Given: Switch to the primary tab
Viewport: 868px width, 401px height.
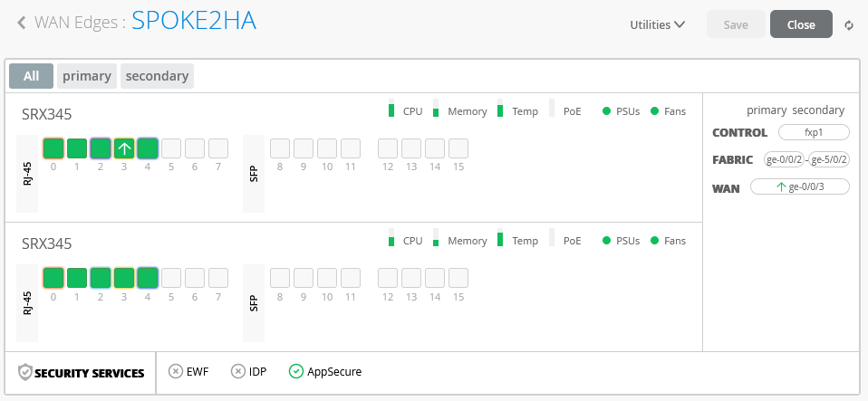Looking at the screenshot, I should (x=87, y=76).
